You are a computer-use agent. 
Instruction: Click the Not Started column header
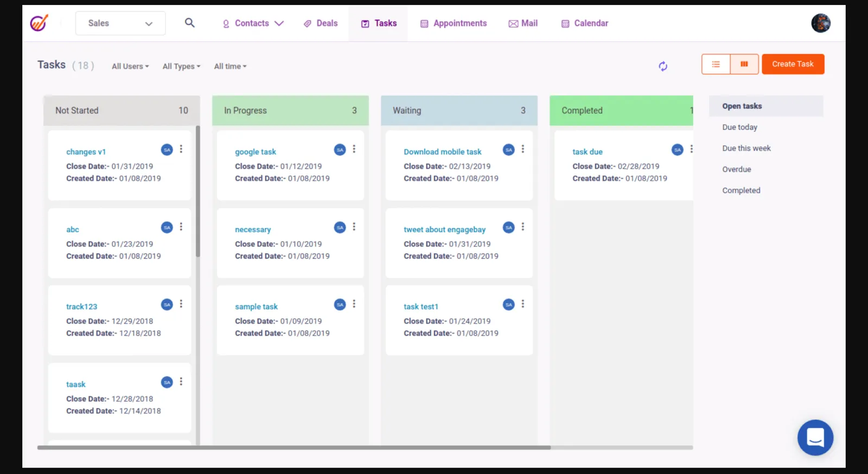(x=122, y=111)
